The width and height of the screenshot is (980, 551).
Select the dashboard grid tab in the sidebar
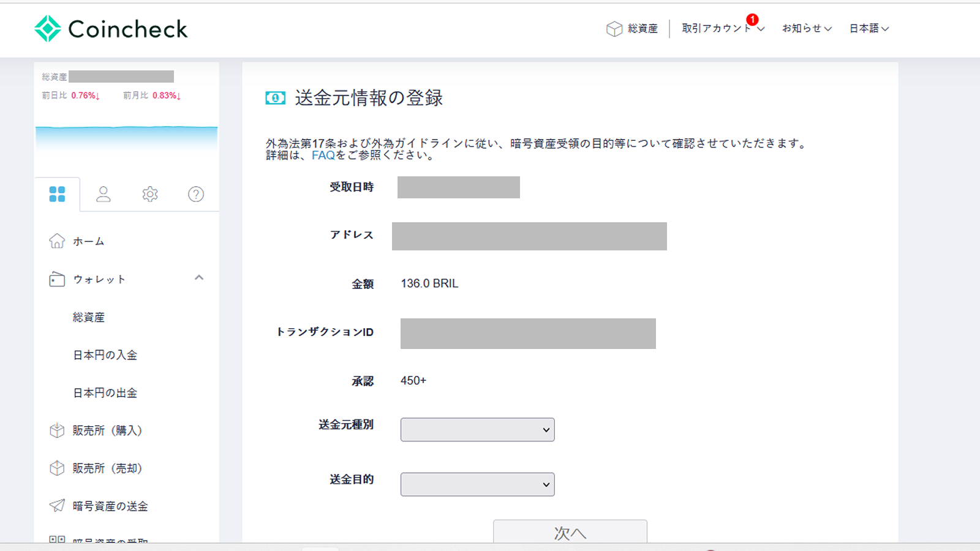[x=58, y=194]
